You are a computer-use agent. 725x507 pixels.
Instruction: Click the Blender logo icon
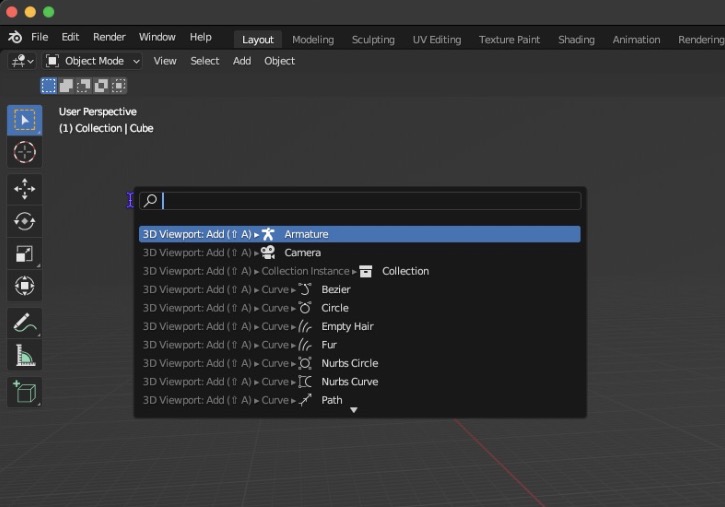tap(15, 37)
